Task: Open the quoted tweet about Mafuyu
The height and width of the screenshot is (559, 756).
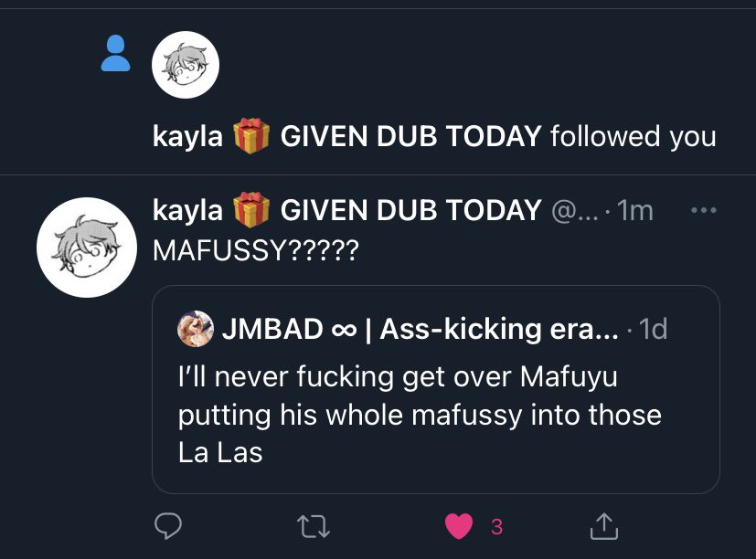Action: click(436, 389)
